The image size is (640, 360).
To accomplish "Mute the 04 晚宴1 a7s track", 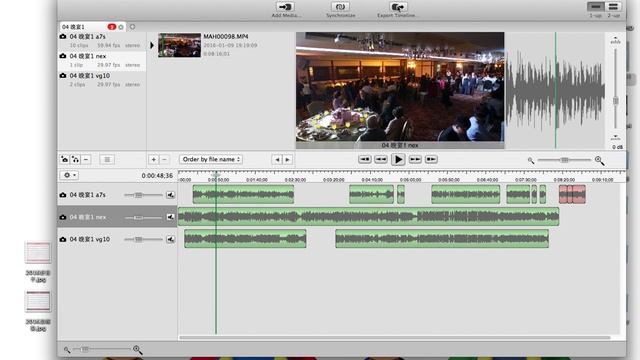I will pyautogui.click(x=170, y=195).
